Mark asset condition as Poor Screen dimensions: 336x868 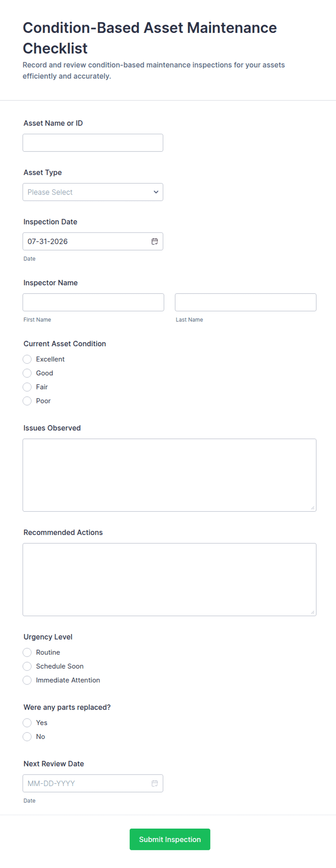tap(27, 401)
